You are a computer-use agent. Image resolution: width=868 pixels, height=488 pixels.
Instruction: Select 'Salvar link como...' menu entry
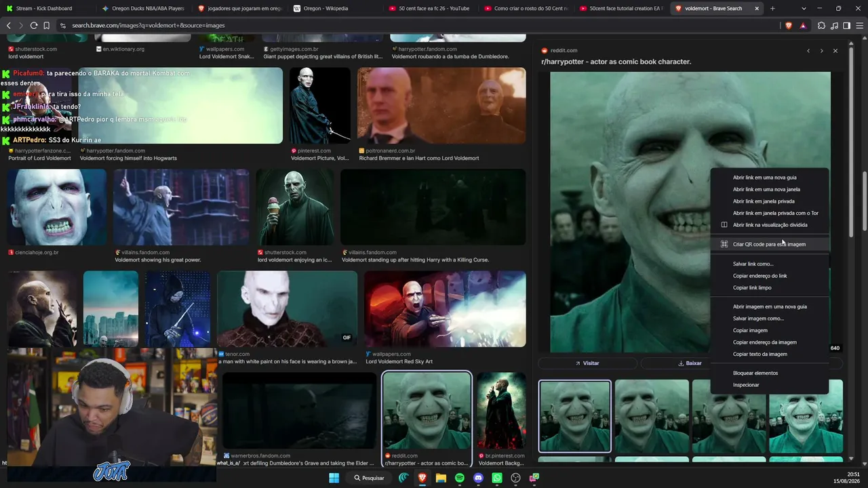pyautogui.click(x=770, y=264)
